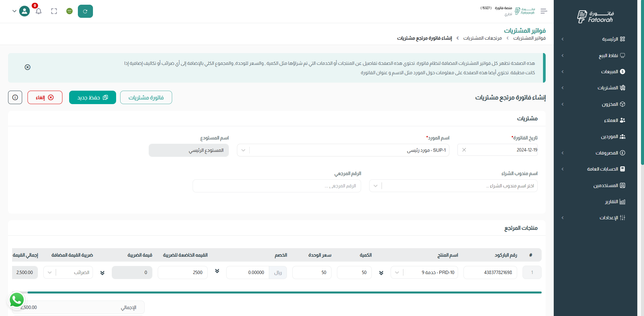Open the supplier dropdown SUP-1
This screenshot has height=316, width=644.
click(343, 150)
